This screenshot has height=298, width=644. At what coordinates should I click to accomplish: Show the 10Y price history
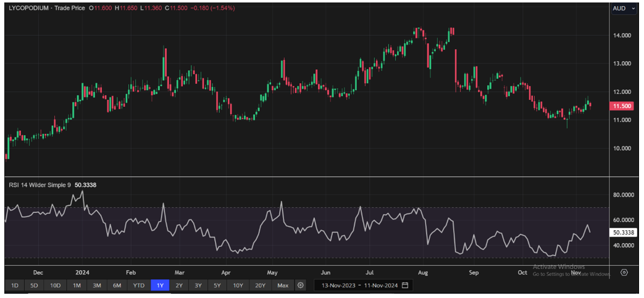click(237, 286)
